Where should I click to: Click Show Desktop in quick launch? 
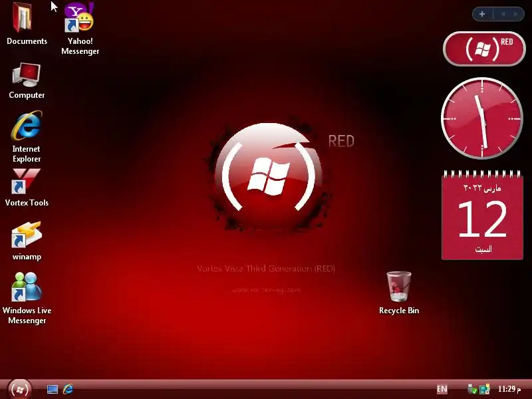tap(53, 389)
